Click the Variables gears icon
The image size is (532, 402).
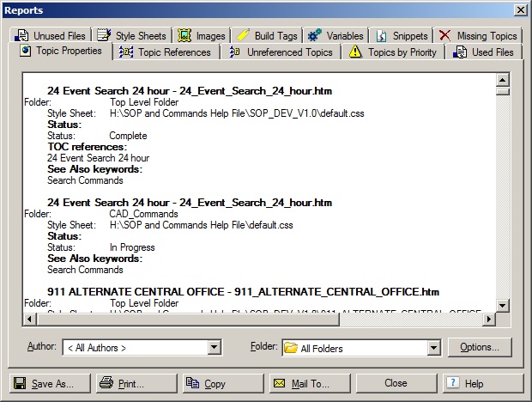click(315, 35)
